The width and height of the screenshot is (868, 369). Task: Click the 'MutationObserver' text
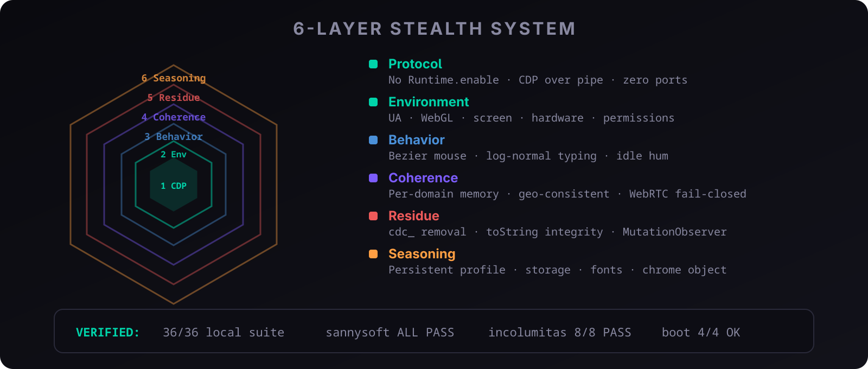click(675, 232)
